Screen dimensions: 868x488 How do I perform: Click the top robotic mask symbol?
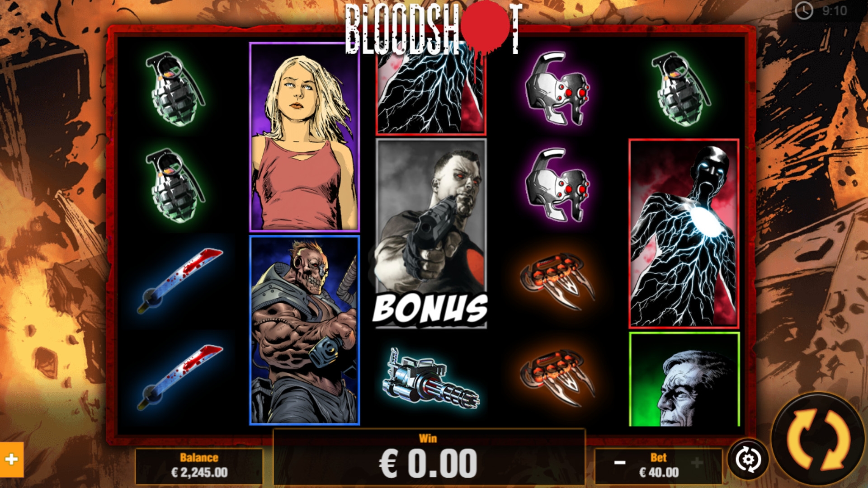(x=557, y=89)
